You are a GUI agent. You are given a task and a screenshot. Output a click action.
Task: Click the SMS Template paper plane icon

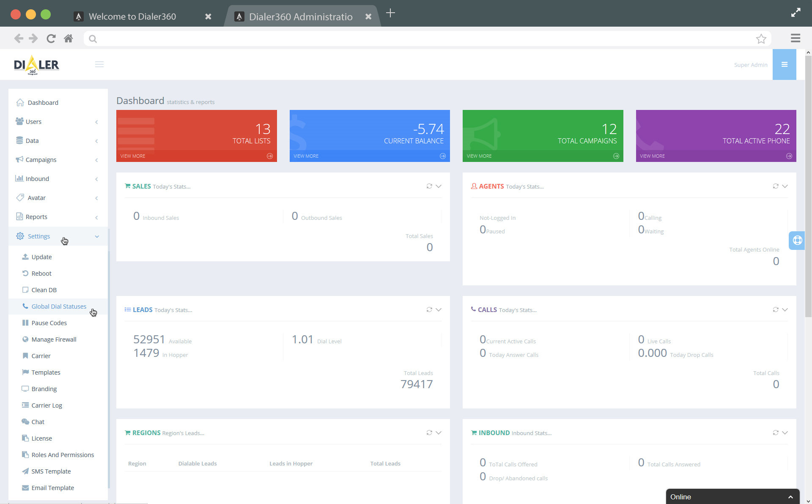(x=25, y=471)
